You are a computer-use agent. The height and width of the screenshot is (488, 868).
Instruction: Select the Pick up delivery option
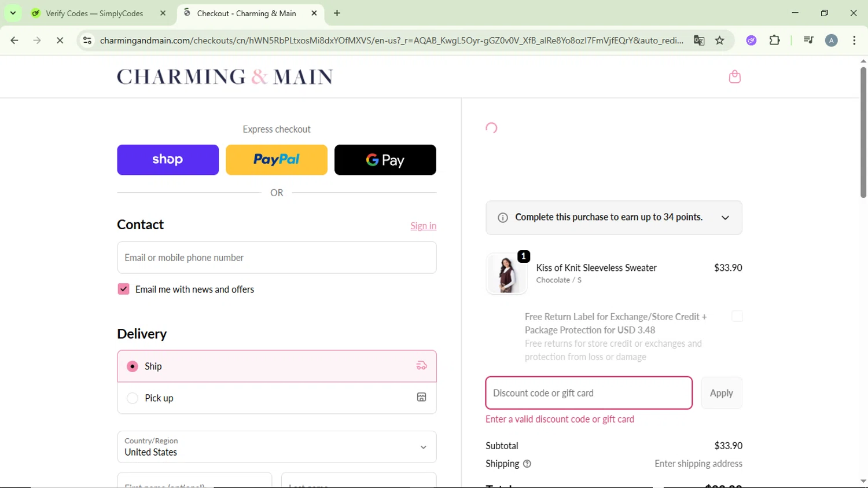coord(277,398)
